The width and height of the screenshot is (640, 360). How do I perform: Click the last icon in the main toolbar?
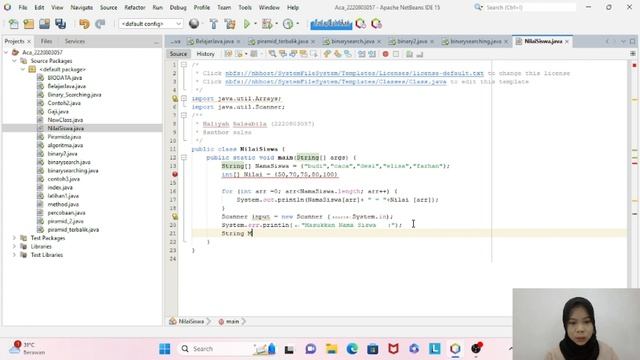(x=376, y=24)
